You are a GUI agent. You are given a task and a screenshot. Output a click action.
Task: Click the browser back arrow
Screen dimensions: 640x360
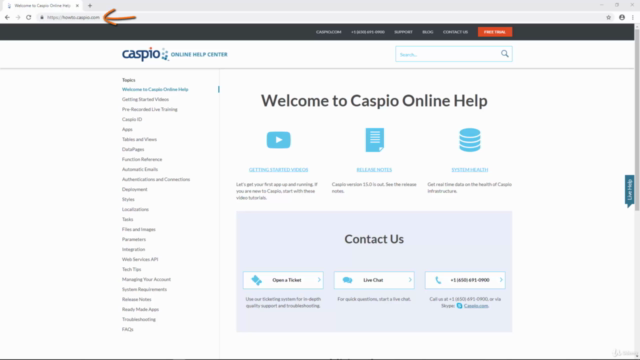click(7, 17)
